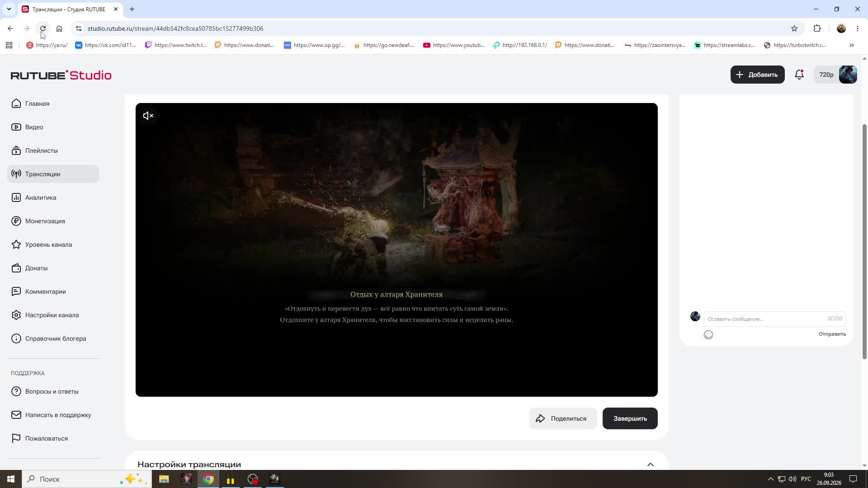Click Завершить to end the stream

click(630, 418)
